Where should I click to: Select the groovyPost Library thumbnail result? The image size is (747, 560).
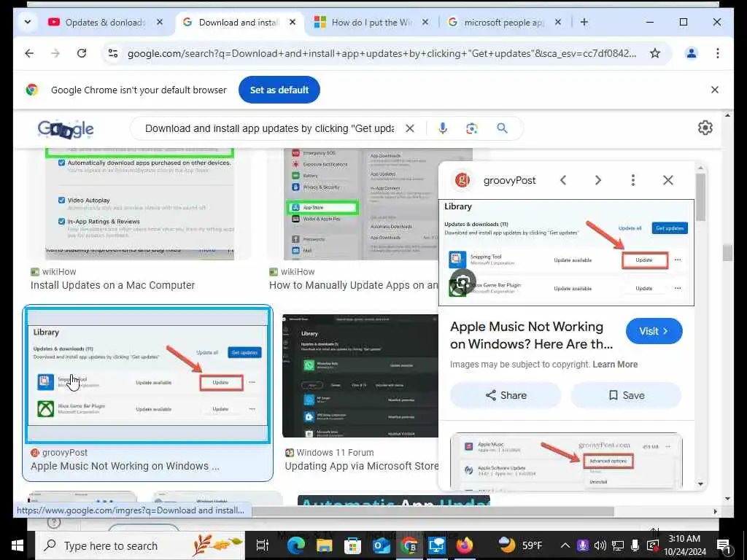pyautogui.click(x=147, y=375)
